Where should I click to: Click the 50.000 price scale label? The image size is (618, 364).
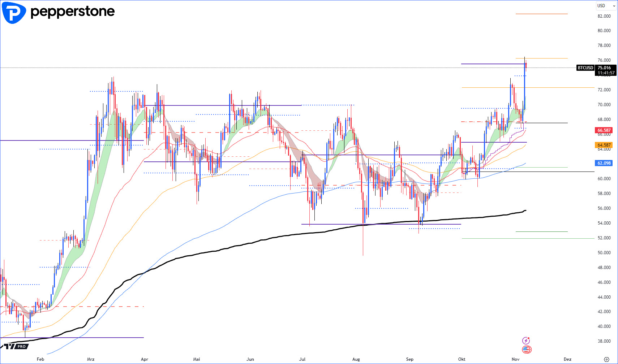[604, 253]
